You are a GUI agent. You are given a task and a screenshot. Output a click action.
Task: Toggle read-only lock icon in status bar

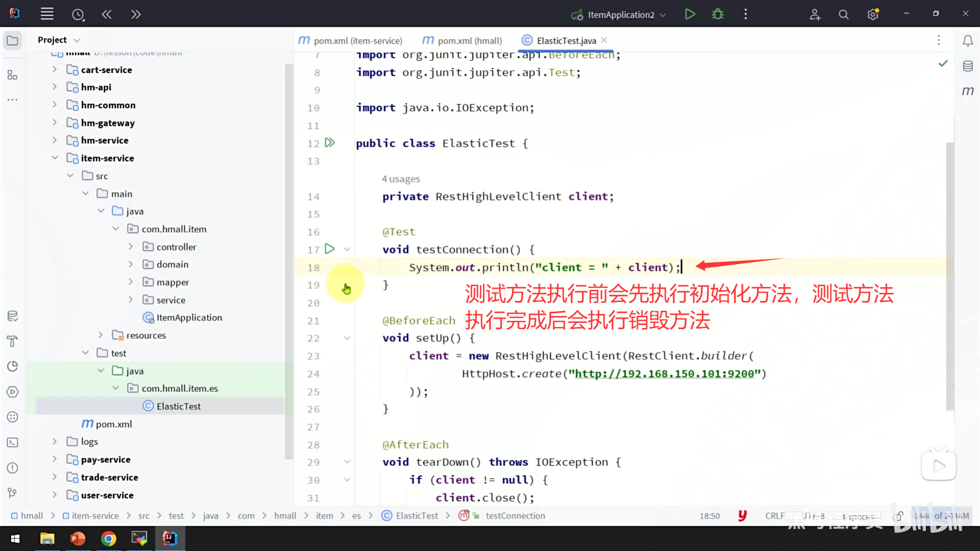899,516
